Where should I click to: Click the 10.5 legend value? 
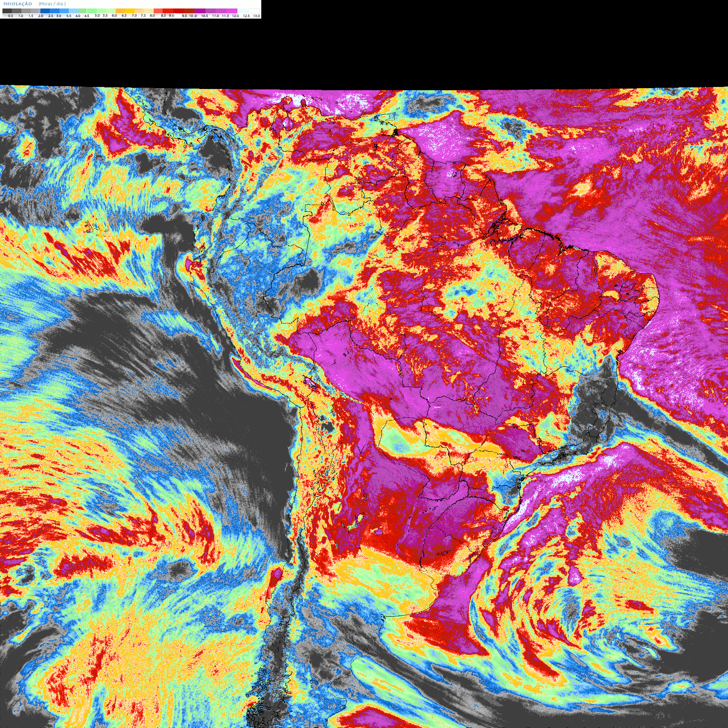[205, 16]
